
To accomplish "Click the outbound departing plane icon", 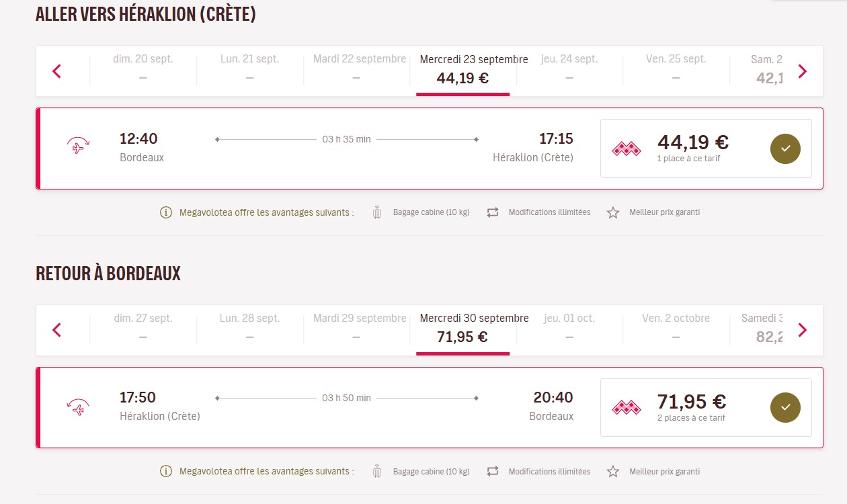I will [78, 146].
